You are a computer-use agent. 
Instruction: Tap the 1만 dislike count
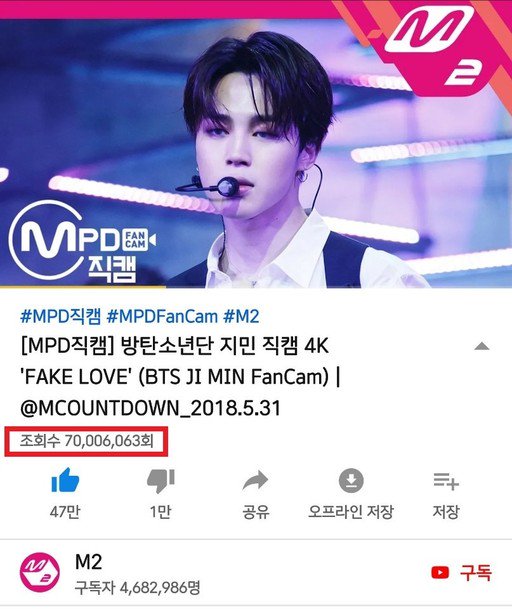click(x=160, y=512)
